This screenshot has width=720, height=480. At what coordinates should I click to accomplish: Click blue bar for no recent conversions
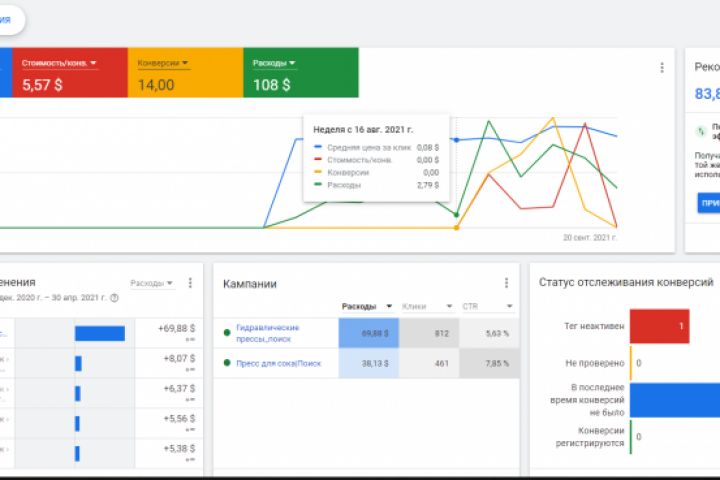click(x=675, y=400)
